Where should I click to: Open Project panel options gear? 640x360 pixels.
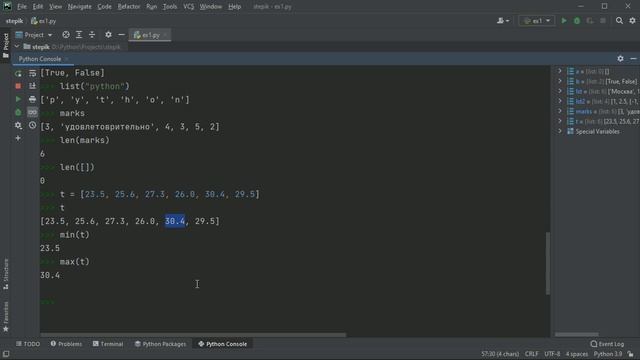click(x=108, y=35)
